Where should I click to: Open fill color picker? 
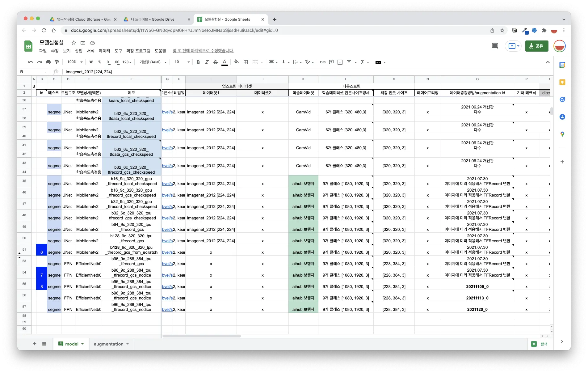[236, 62]
